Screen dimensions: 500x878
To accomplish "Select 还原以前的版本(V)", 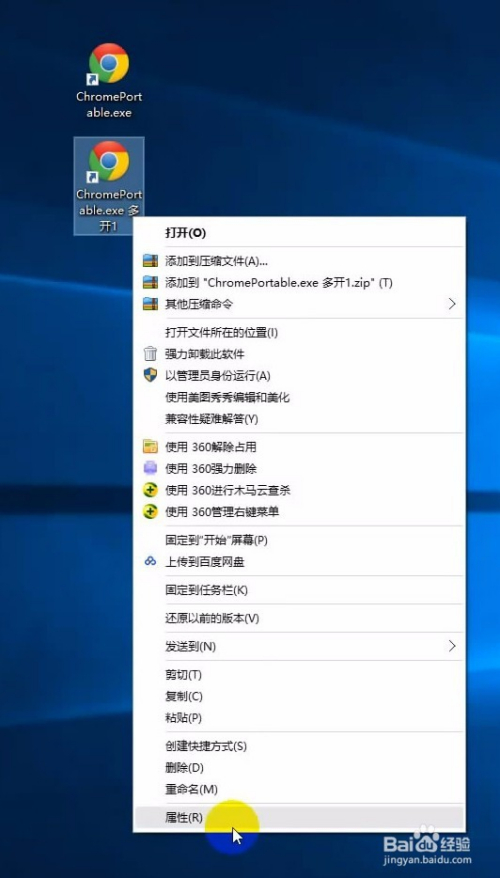I will tap(299, 619).
